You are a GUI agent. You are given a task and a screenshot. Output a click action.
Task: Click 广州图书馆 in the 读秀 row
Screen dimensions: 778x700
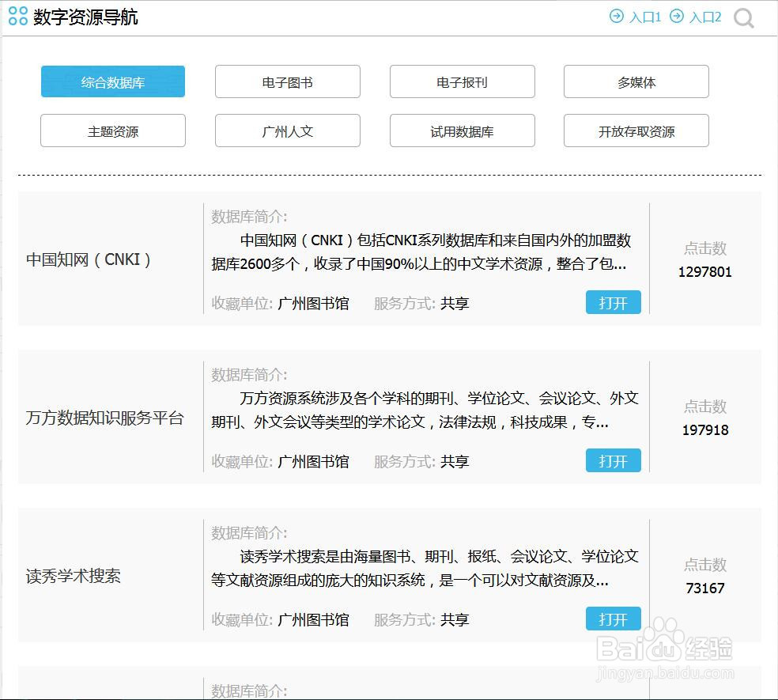(x=313, y=619)
